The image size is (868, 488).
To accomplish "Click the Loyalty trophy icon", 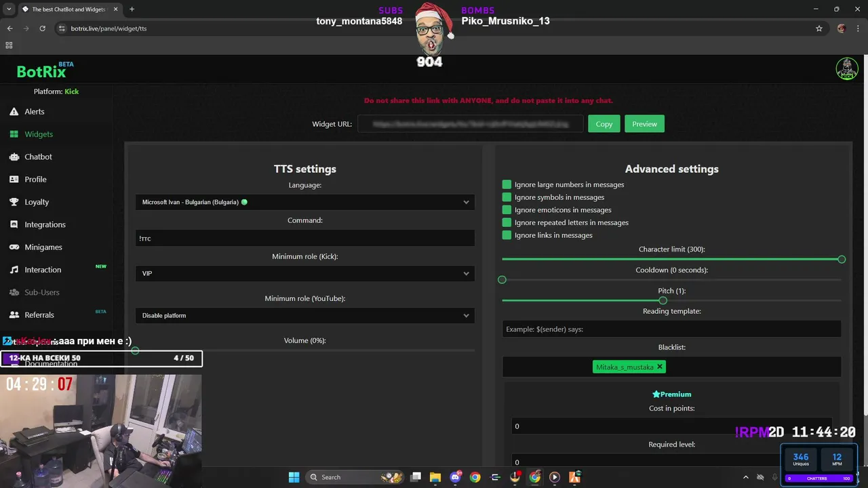I will pos(14,202).
